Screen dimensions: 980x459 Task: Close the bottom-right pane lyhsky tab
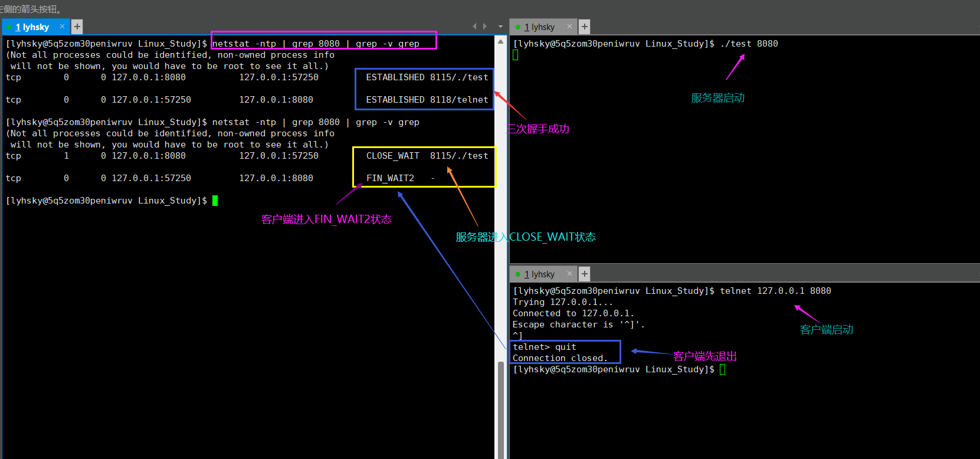[x=569, y=274]
